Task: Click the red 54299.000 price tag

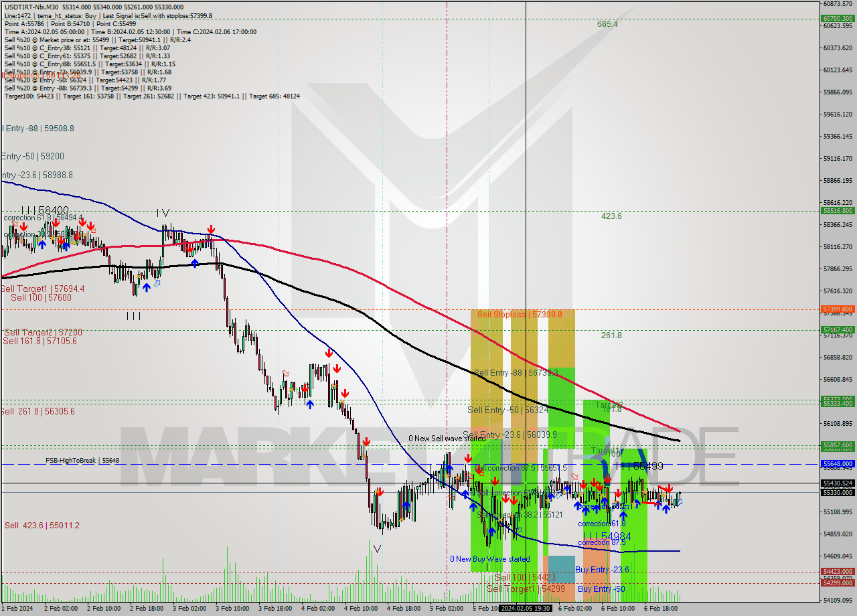Action: [838, 583]
